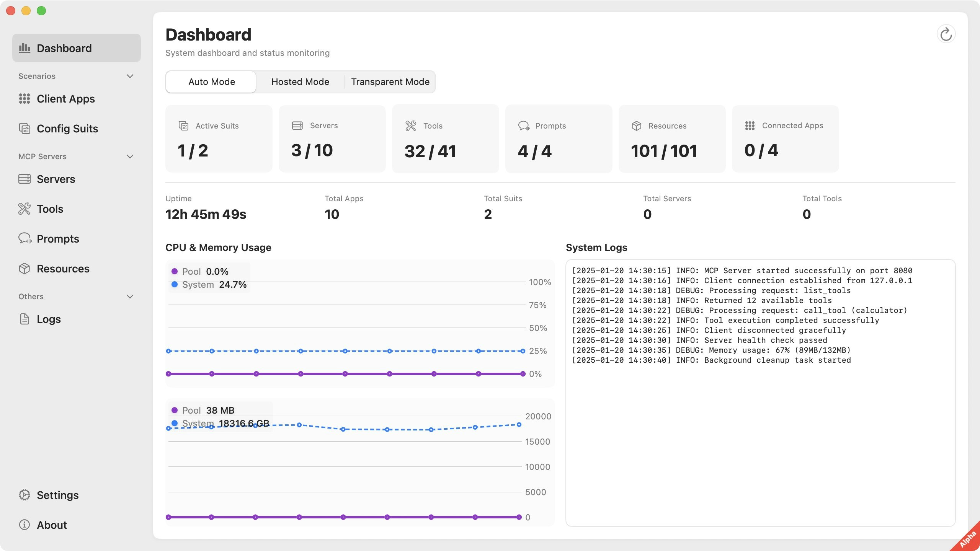Image resolution: width=980 pixels, height=551 pixels.
Task: Click the Resources card cube icon
Action: (x=637, y=126)
